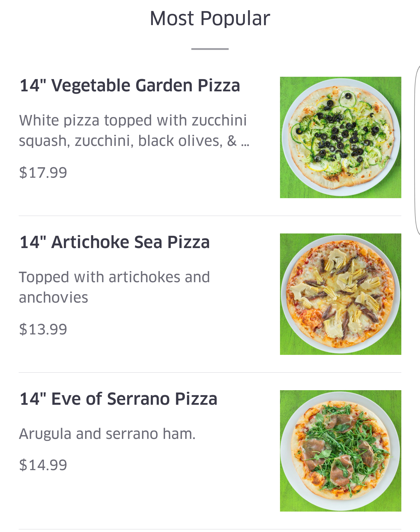The height and width of the screenshot is (532, 420).
Task: Open the Vegetable Garden Pizza photo
Action: point(340,137)
